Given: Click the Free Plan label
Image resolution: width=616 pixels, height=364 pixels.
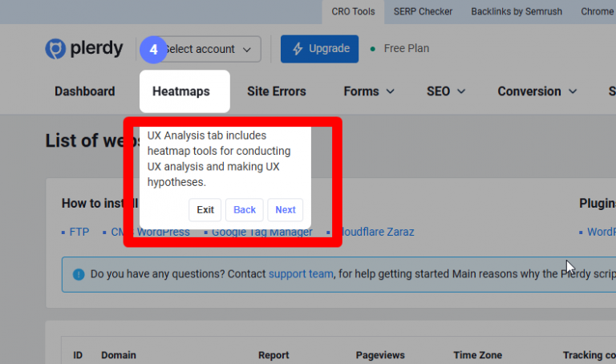Looking at the screenshot, I should [x=407, y=48].
